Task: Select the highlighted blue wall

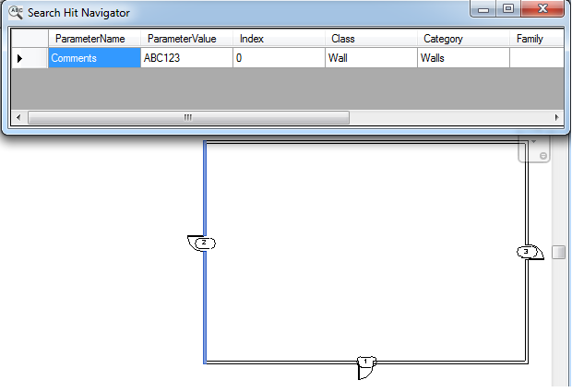Action: (x=205, y=299)
